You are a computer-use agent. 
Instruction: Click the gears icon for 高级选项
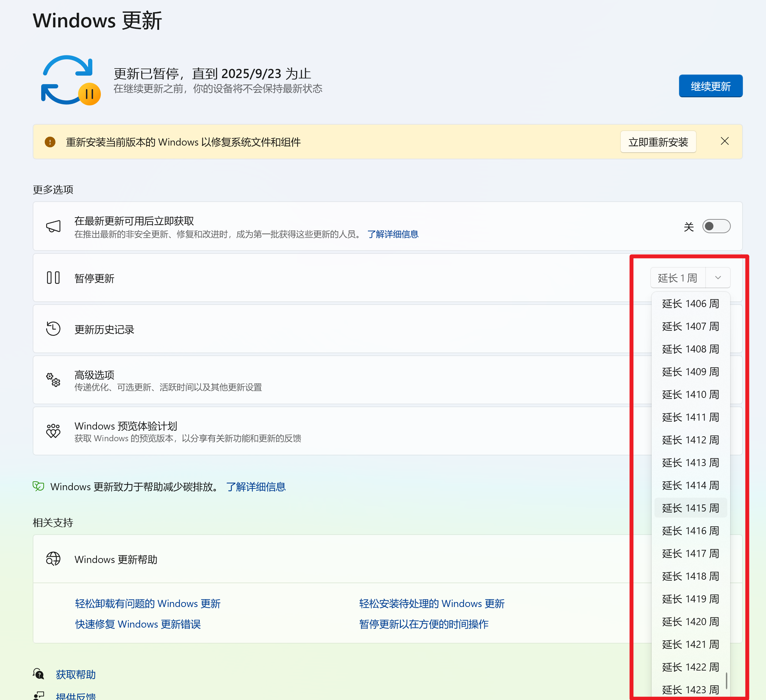(x=53, y=379)
